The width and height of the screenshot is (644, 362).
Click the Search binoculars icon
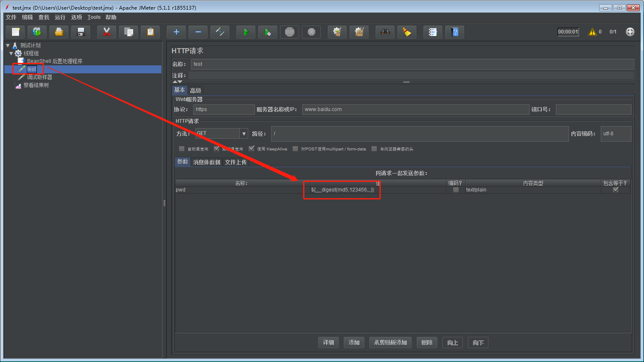point(385,32)
